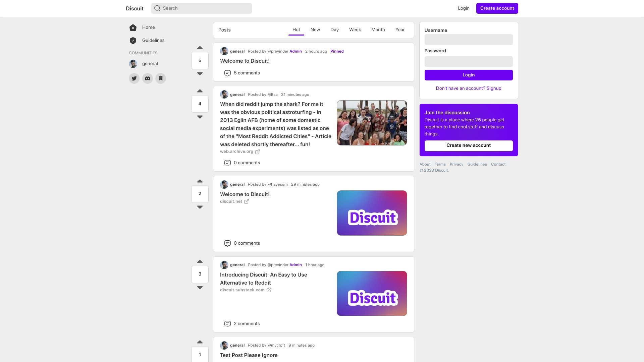Open the Introducing Discuit post title
This screenshot has width=644, height=362.
coord(264,279)
